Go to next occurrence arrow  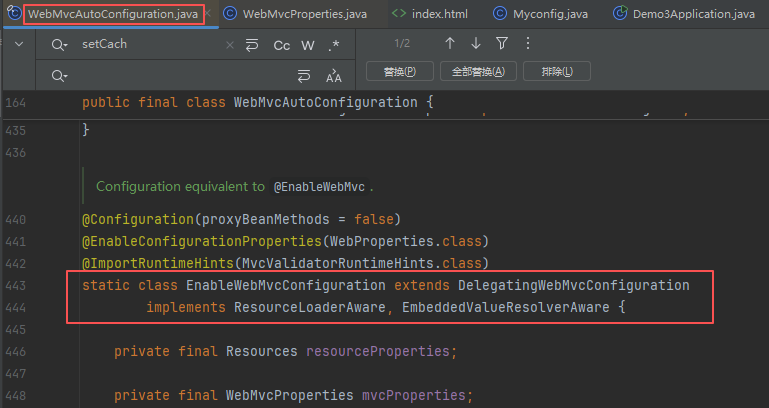pos(476,44)
